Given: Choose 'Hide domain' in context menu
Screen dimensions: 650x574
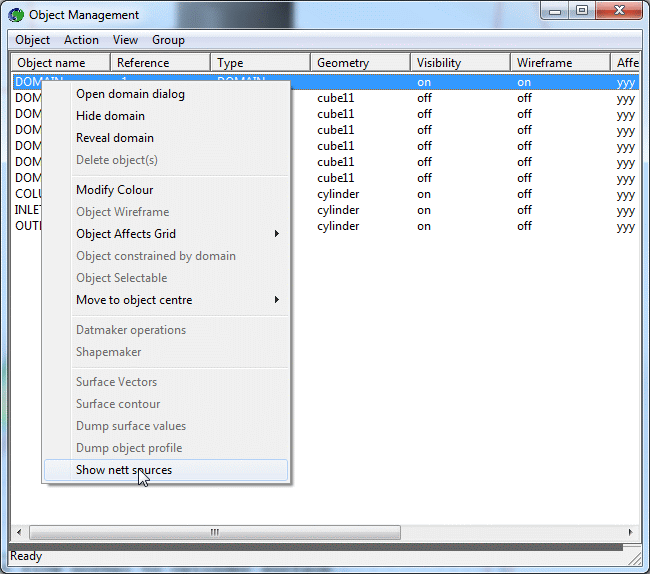Looking at the screenshot, I should tap(110, 116).
